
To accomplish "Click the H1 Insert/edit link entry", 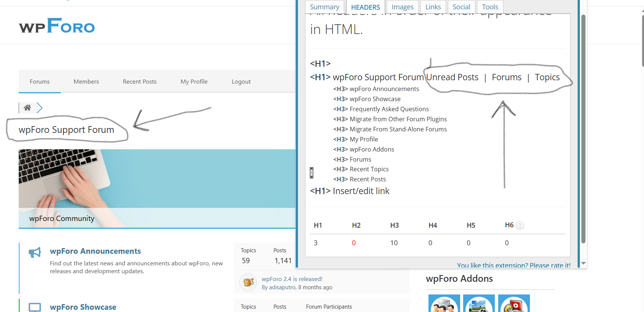I will click(350, 191).
